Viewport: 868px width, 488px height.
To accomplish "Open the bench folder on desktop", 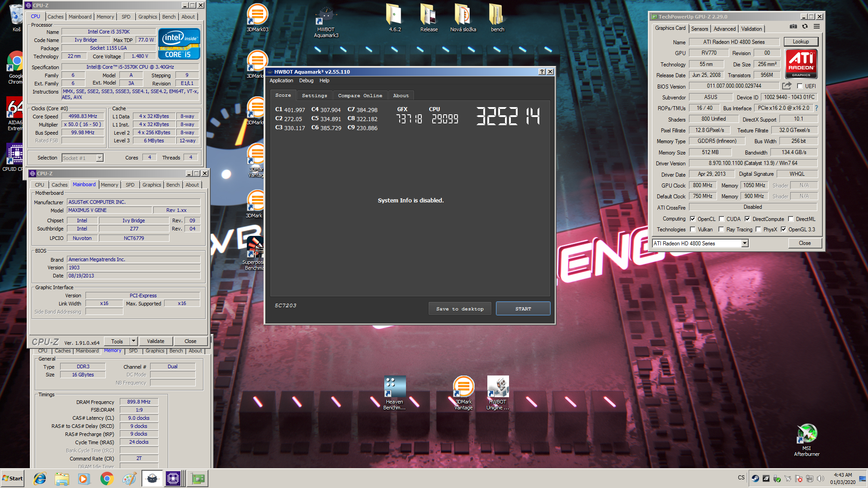I will coord(497,18).
